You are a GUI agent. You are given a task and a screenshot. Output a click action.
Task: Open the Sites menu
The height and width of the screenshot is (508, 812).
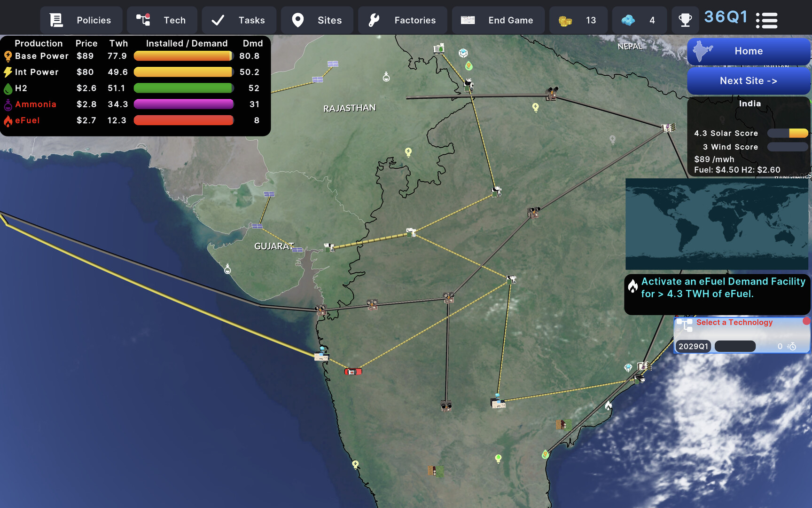click(317, 20)
